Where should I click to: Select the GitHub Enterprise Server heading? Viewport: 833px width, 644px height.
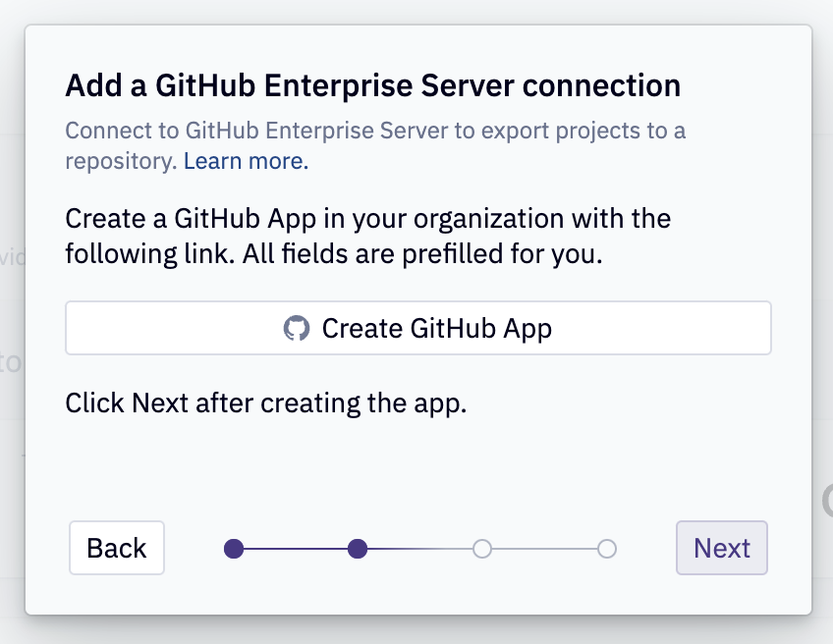[x=372, y=85]
